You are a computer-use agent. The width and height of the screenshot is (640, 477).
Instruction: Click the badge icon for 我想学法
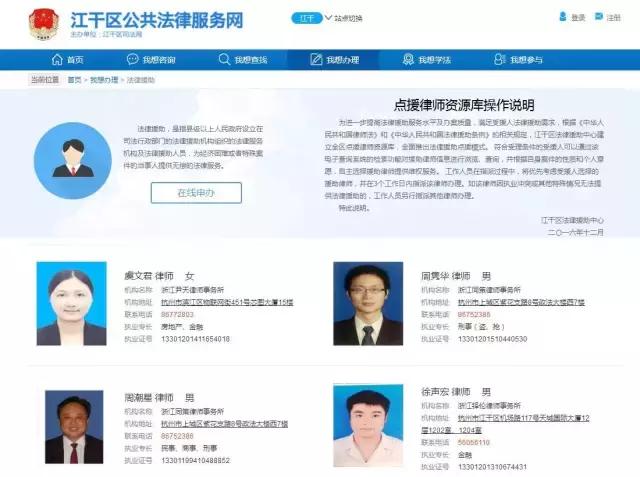[408, 60]
